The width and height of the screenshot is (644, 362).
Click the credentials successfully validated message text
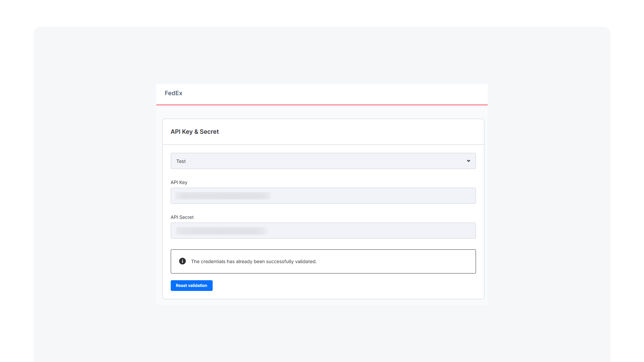click(254, 261)
